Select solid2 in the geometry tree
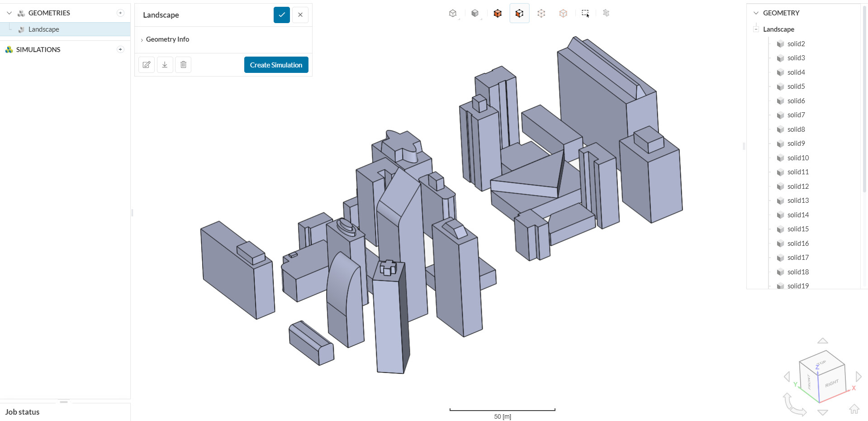This screenshot has width=868, height=421. (x=796, y=44)
